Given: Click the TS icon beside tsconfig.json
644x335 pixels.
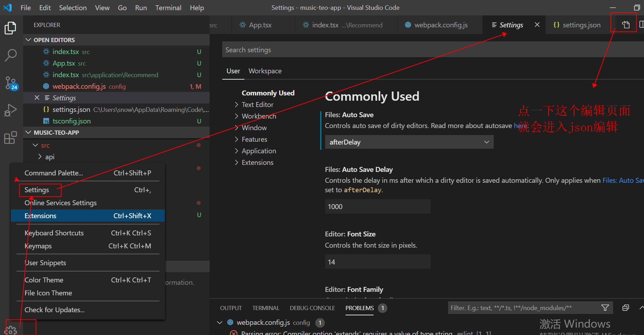Looking at the screenshot, I should 46,121.
